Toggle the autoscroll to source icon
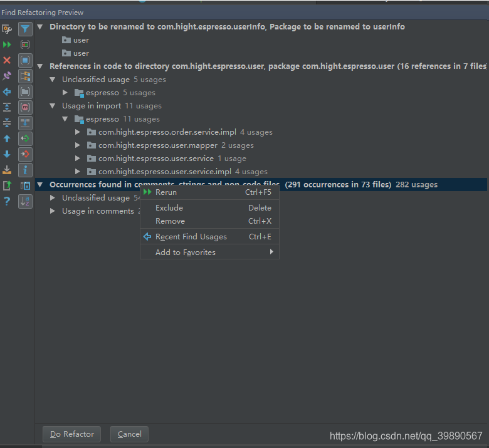 25,123
